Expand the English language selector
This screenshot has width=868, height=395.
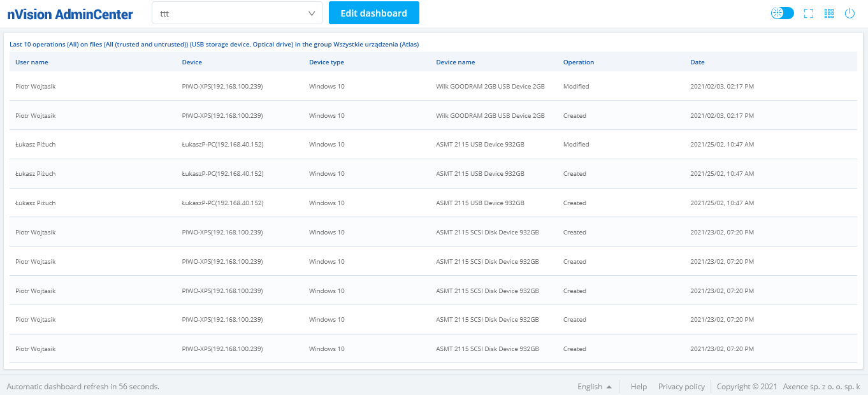594,387
